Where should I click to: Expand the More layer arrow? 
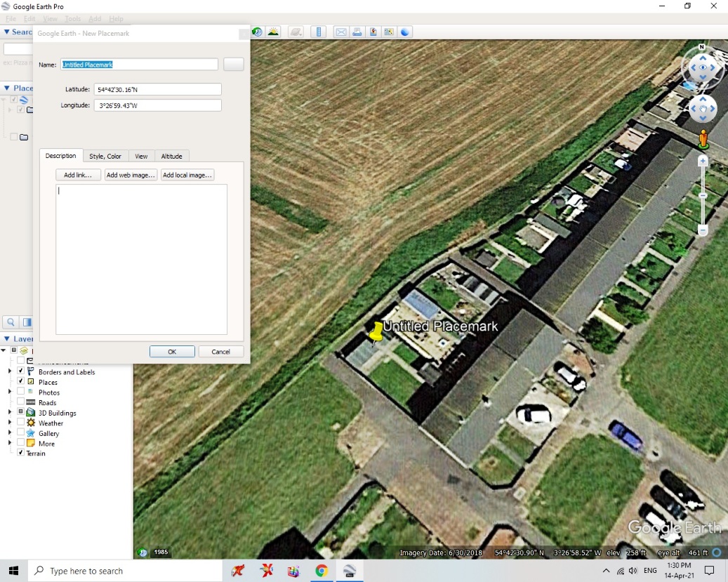click(x=10, y=443)
